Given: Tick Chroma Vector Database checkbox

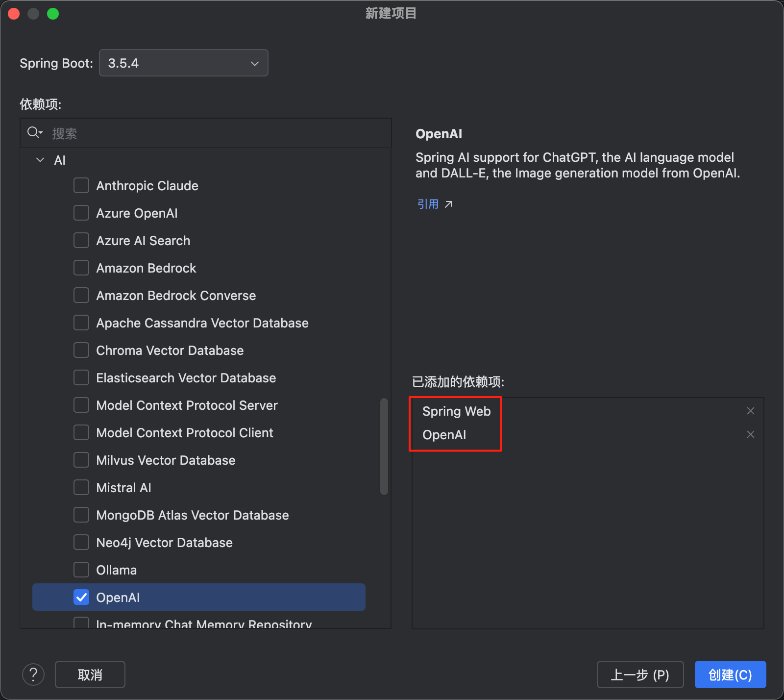Looking at the screenshot, I should point(81,350).
